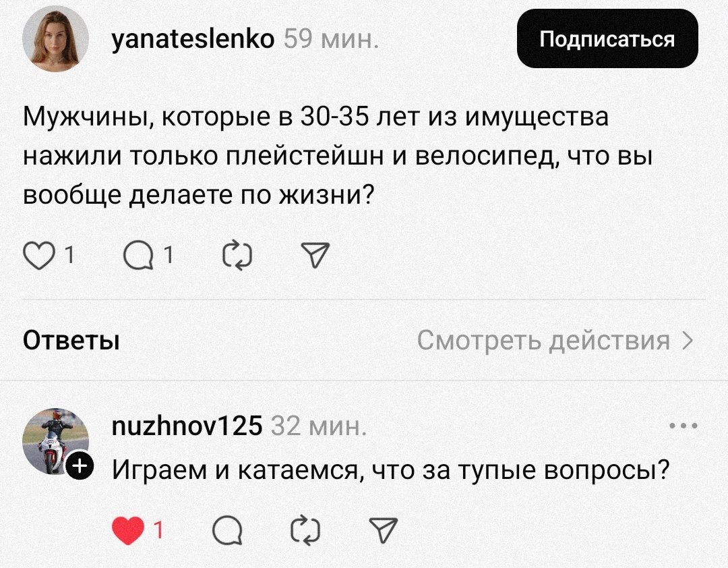The height and width of the screenshot is (568, 728).
Task: Click the Подписаться button
Action: point(607,38)
